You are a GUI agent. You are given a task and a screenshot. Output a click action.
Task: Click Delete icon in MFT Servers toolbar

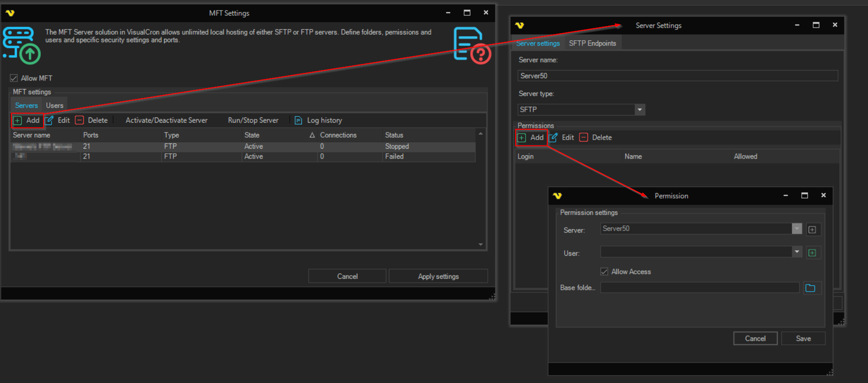point(80,120)
